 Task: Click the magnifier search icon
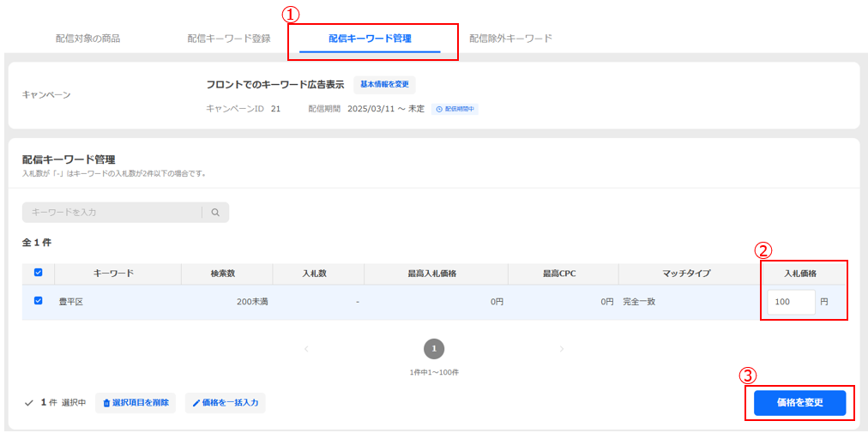click(x=215, y=213)
